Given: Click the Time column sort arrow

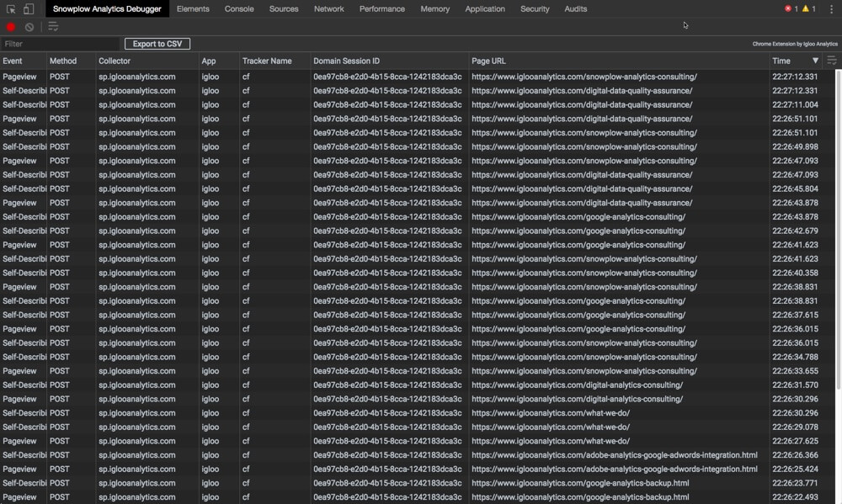Looking at the screenshot, I should (815, 61).
